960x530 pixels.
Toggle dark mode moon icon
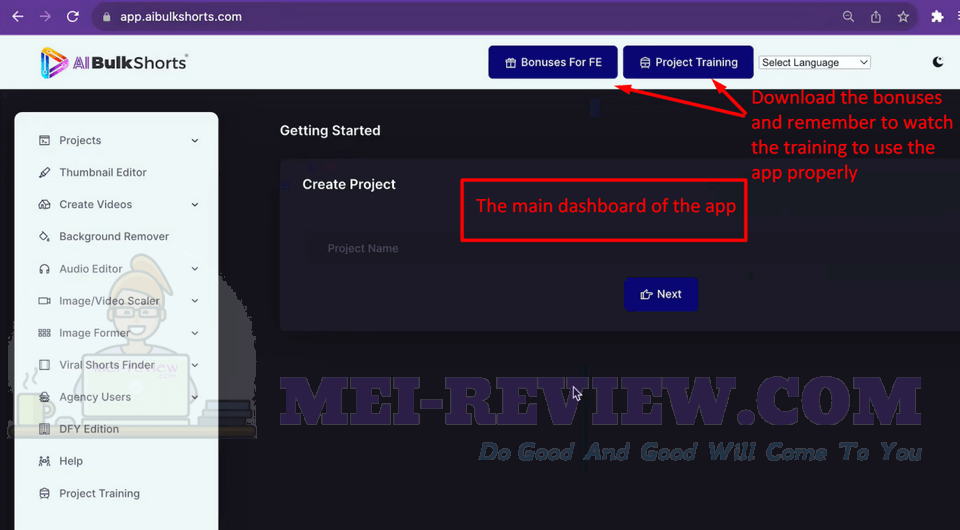[937, 62]
